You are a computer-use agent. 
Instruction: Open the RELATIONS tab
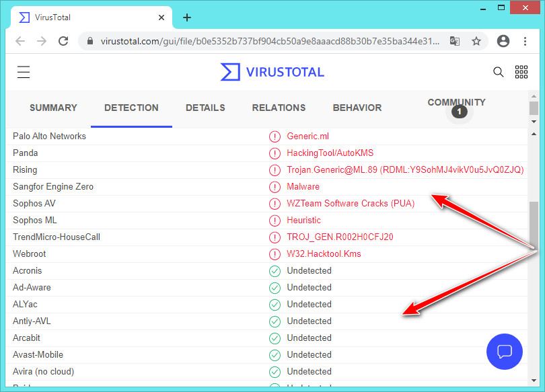(279, 108)
